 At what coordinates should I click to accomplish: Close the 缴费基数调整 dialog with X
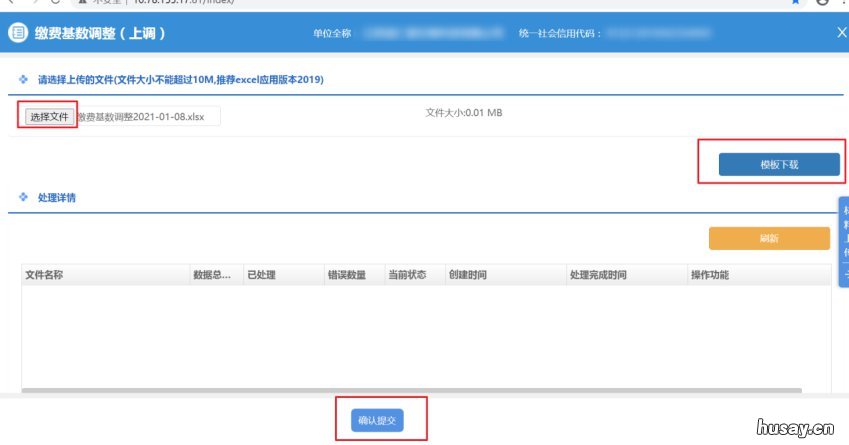841,32
